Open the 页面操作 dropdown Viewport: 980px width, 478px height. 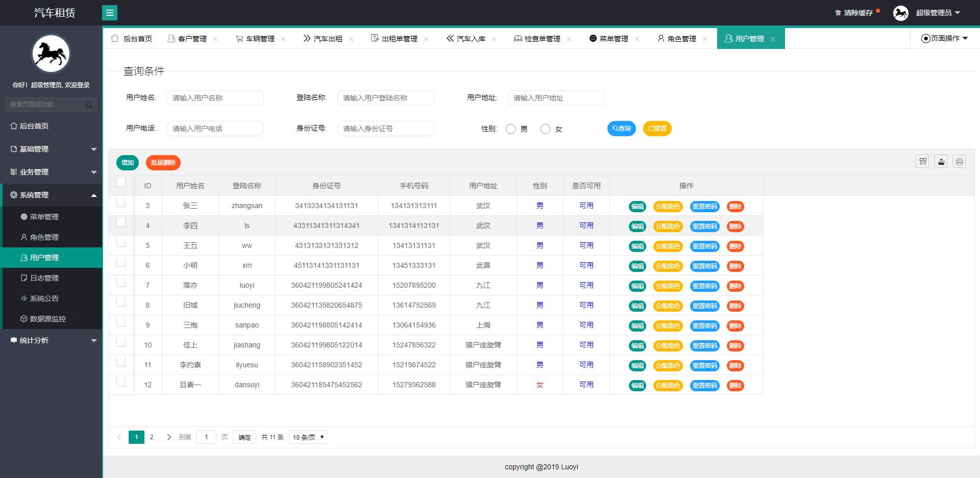(x=945, y=39)
